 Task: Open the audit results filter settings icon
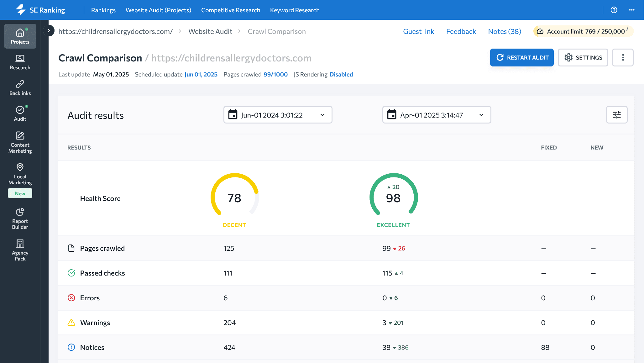pos(616,115)
